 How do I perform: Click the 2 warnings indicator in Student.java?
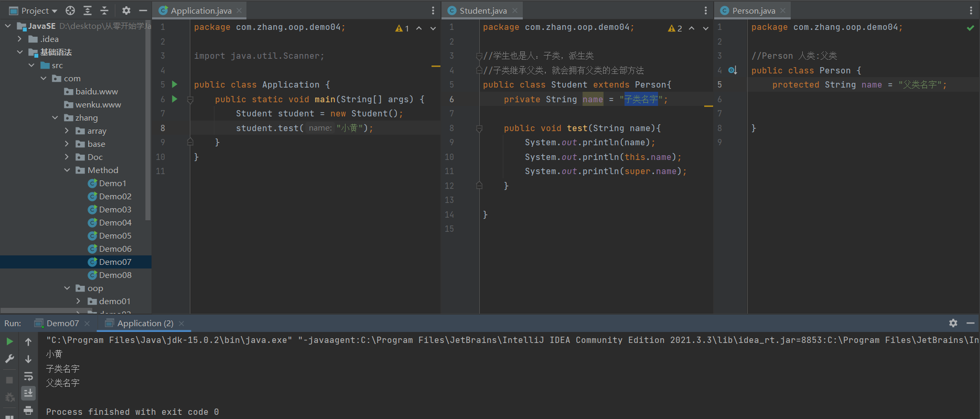point(675,28)
